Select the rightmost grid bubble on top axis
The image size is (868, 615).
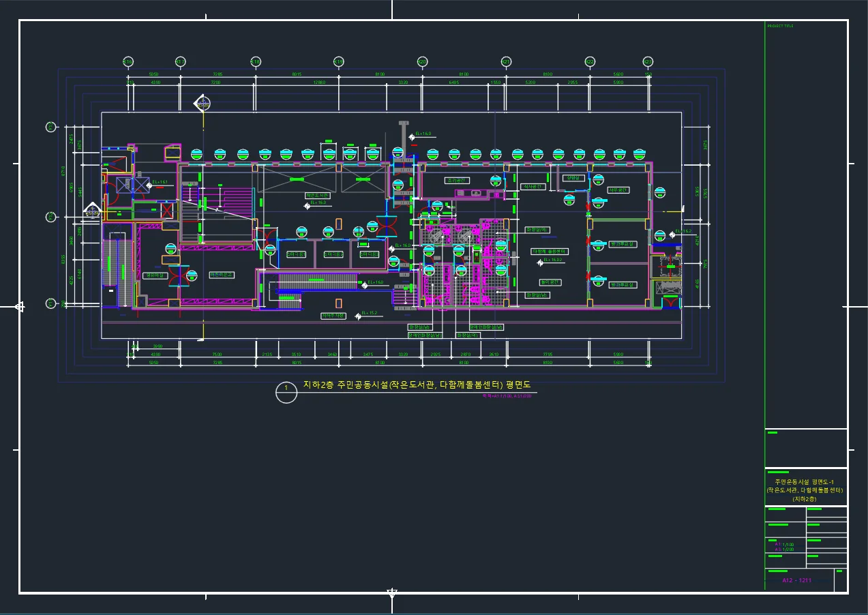pos(648,62)
